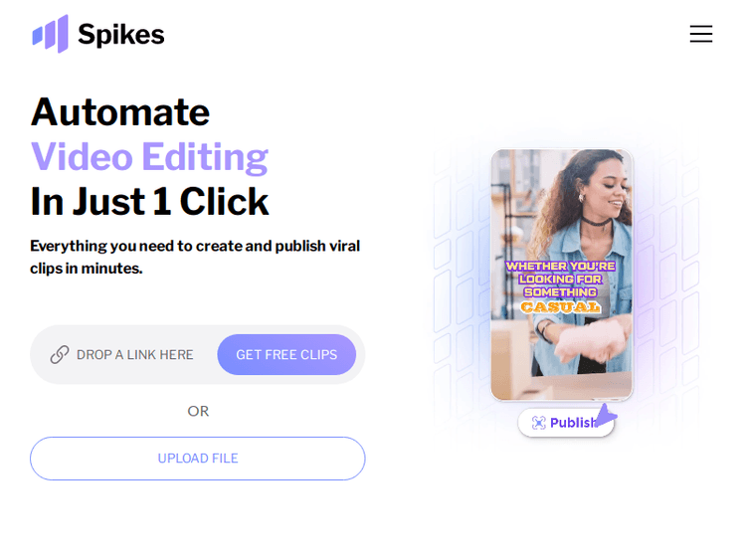746x560 pixels.
Task: Click the Get Free Clips button
Action: (x=286, y=354)
